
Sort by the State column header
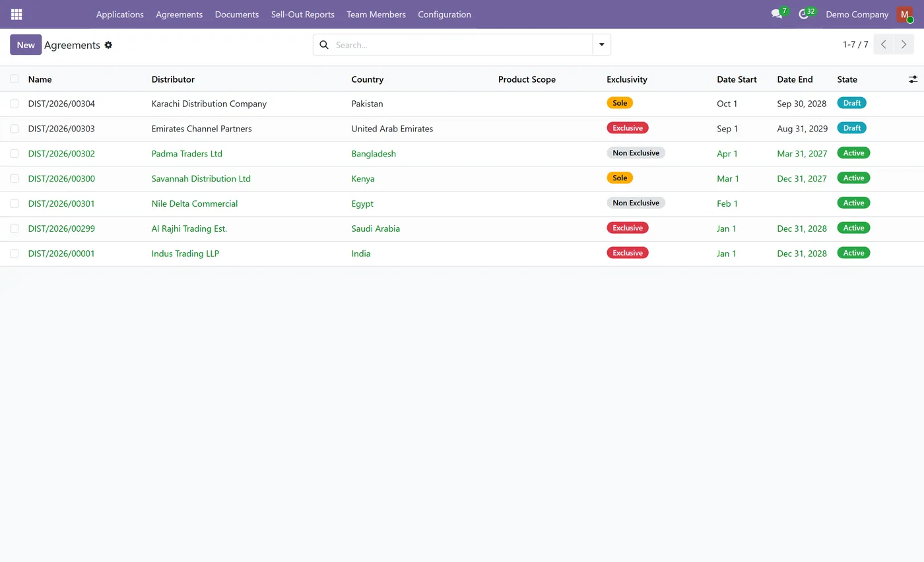(x=847, y=79)
